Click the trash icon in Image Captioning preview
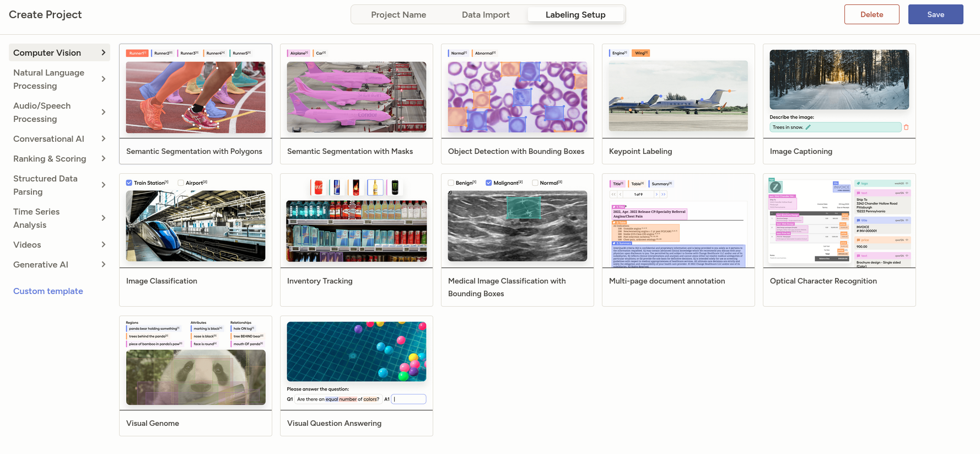The image size is (980, 454). (906, 127)
